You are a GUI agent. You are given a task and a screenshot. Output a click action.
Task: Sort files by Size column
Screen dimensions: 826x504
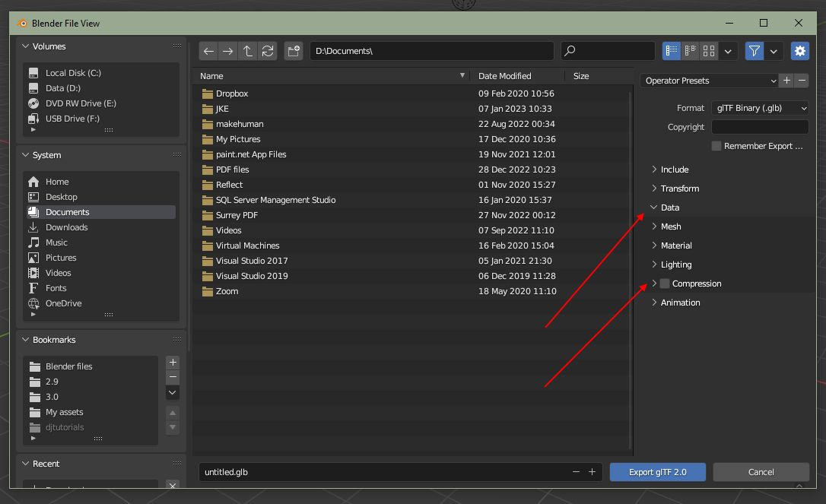(599, 76)
